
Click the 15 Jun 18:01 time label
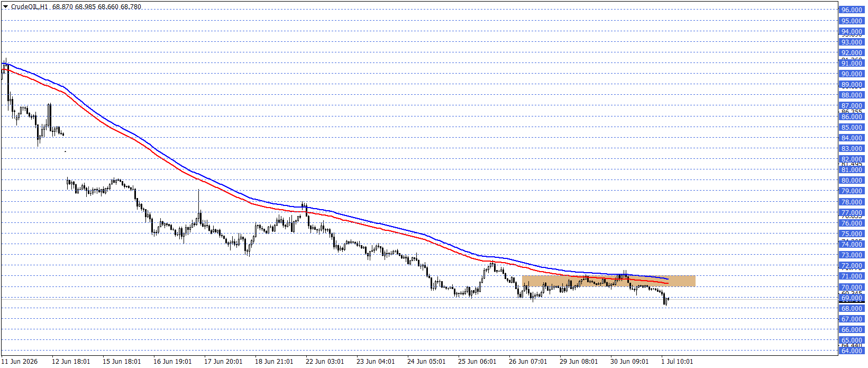coord(122,362)
